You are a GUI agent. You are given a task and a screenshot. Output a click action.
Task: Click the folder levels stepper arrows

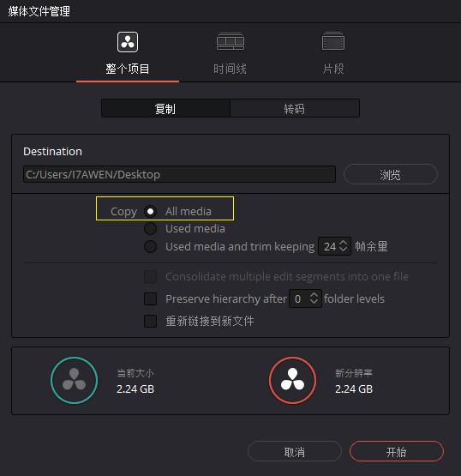(314, 298)
